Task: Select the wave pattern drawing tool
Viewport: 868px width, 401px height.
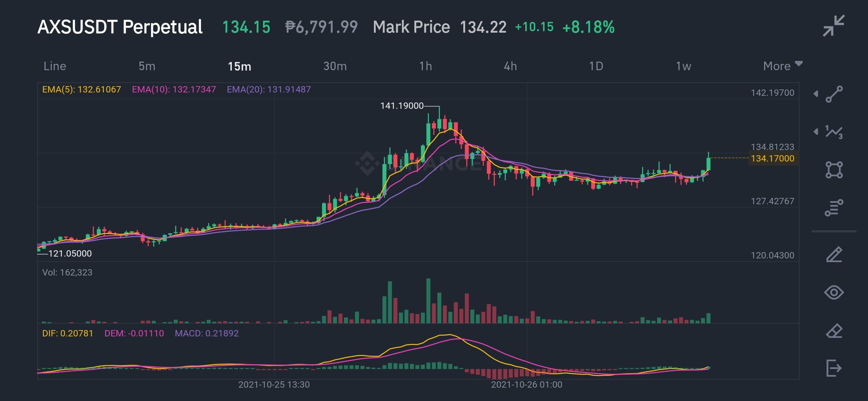Action: pyautogui.click(x=834, y=132)
